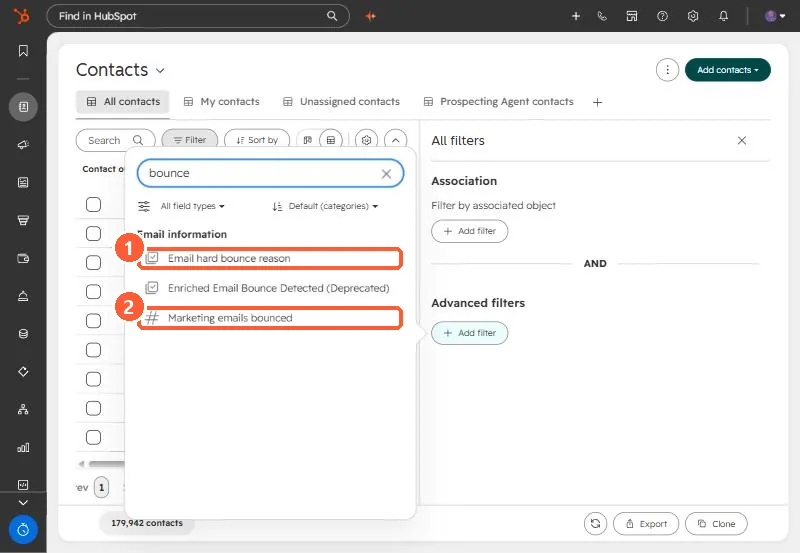The image size is (800, 553).
Task: Open Automation diamond icon in sidebar
Action: [23, 371]
